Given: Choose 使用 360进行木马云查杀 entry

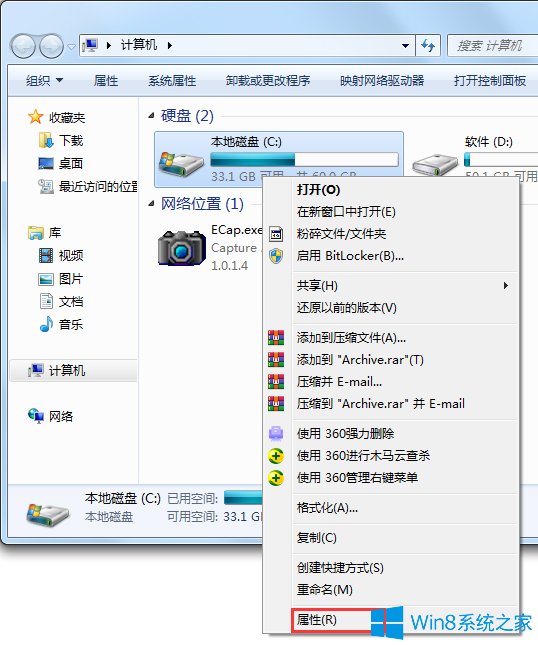Looking at the screenshot, I should pos(391,455).
